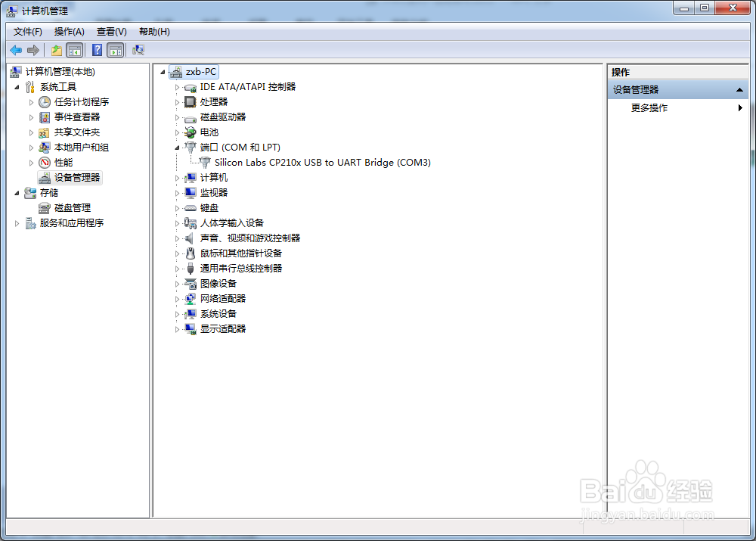This screenshot has width=756, height=541.
Task: Open the 帮助(H) menu
Action: click(154, 32)
